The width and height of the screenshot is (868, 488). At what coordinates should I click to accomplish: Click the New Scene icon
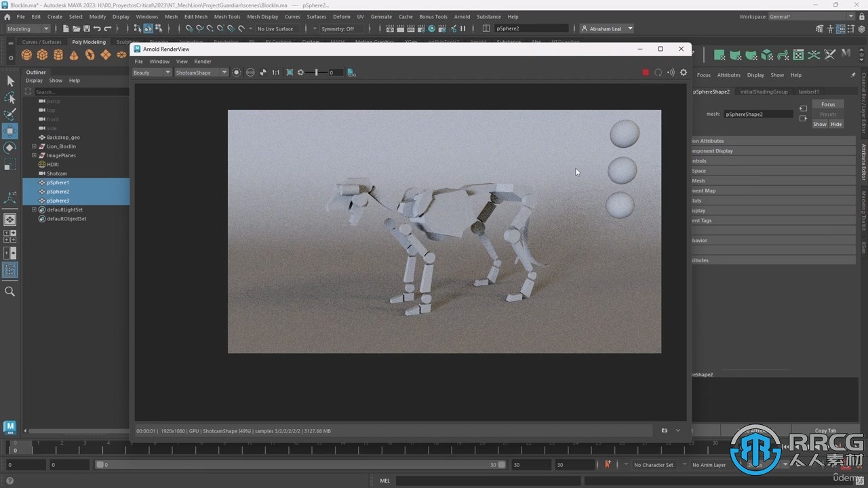(x=66, y=28)
